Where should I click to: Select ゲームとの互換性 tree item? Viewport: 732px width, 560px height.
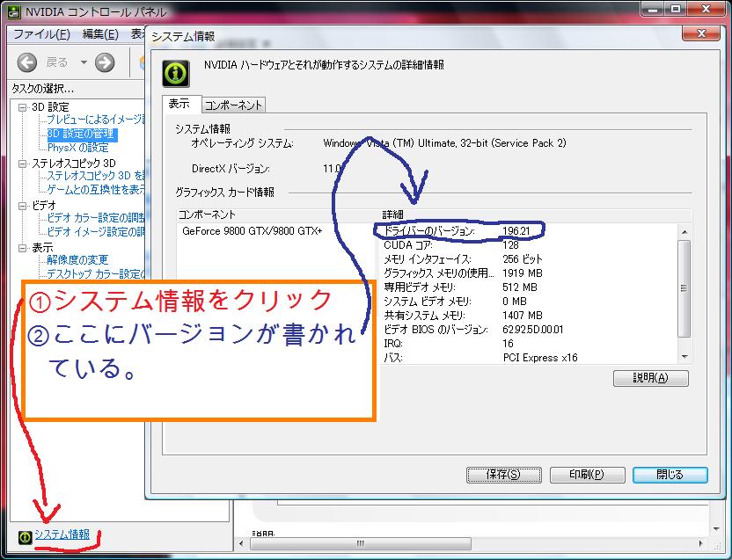[x=96, y=190]
